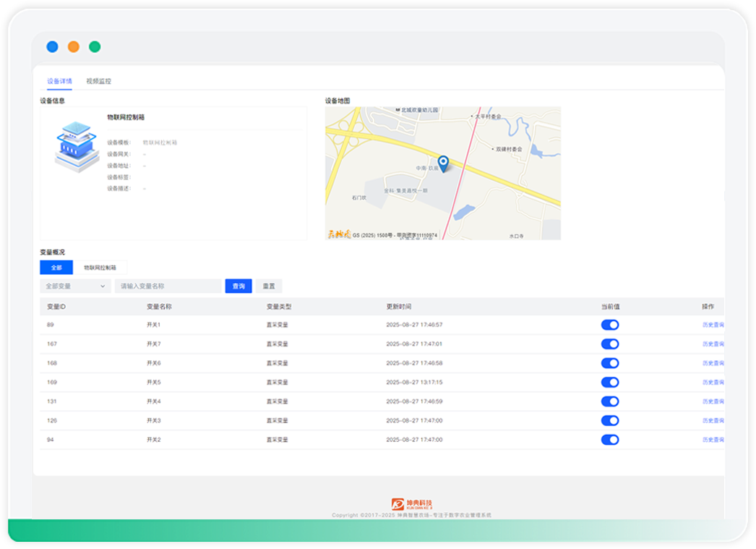
Task: Click the 查询 button
Action: click(x=239, y=286)
